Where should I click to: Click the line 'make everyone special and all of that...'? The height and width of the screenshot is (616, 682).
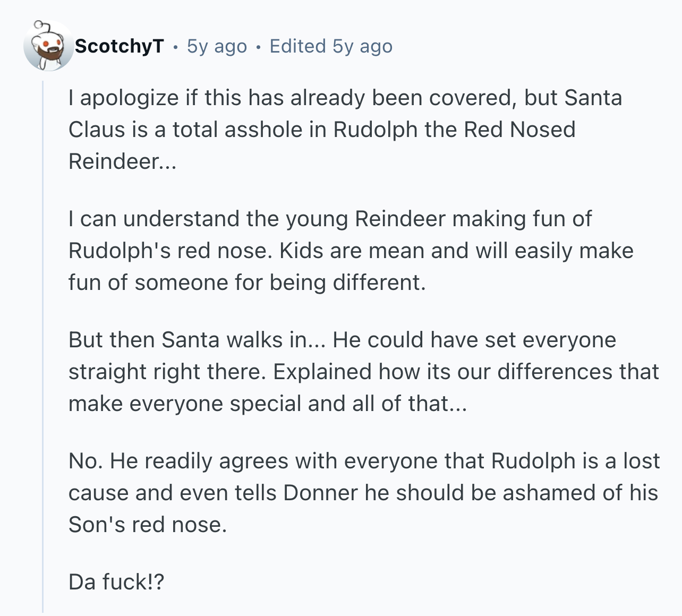pos(267,404)
